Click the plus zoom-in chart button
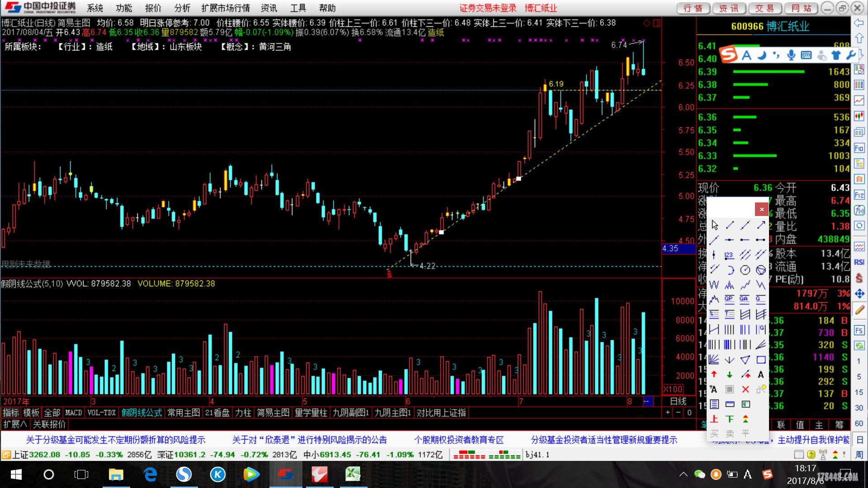Image resolution: width=868 pixels, height=488 pixels. pyautogui.click(x=667, y=413)
